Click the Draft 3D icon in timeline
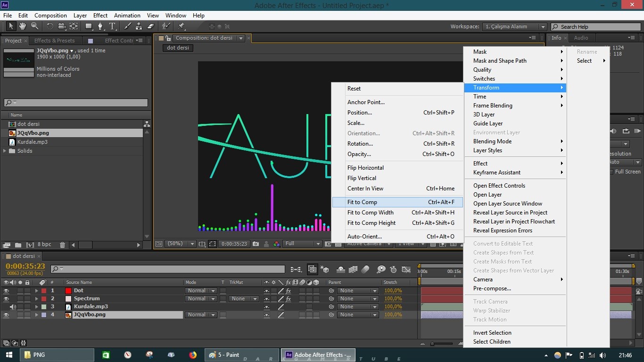This screenshot has width=644, height=362. click(324, 269)
